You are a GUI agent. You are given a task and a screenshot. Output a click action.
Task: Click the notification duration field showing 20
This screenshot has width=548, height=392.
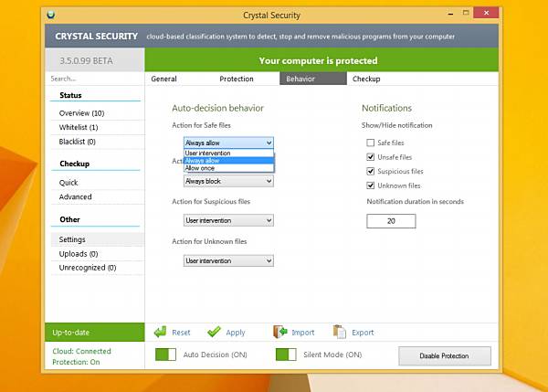click(x=391, y=221)
